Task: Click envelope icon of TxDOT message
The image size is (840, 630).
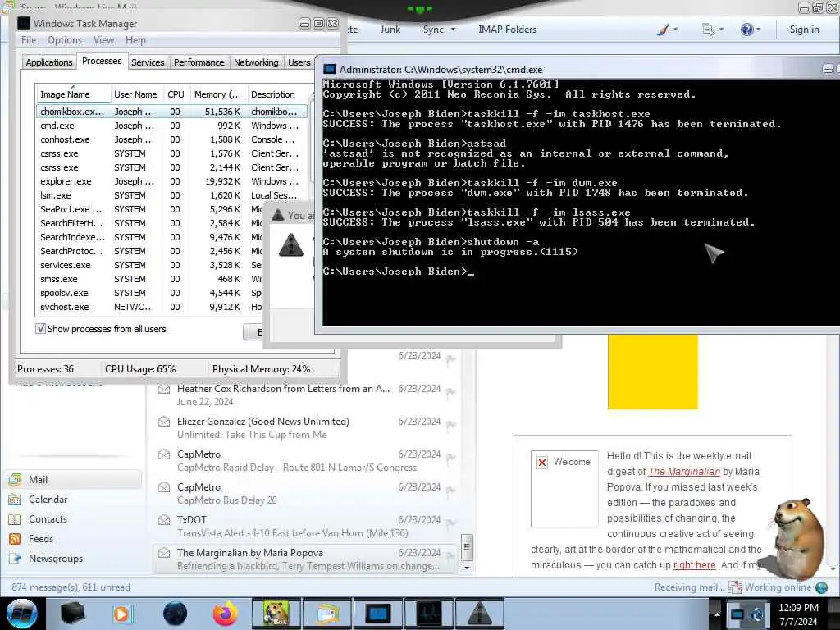Action: pos(164,519)
